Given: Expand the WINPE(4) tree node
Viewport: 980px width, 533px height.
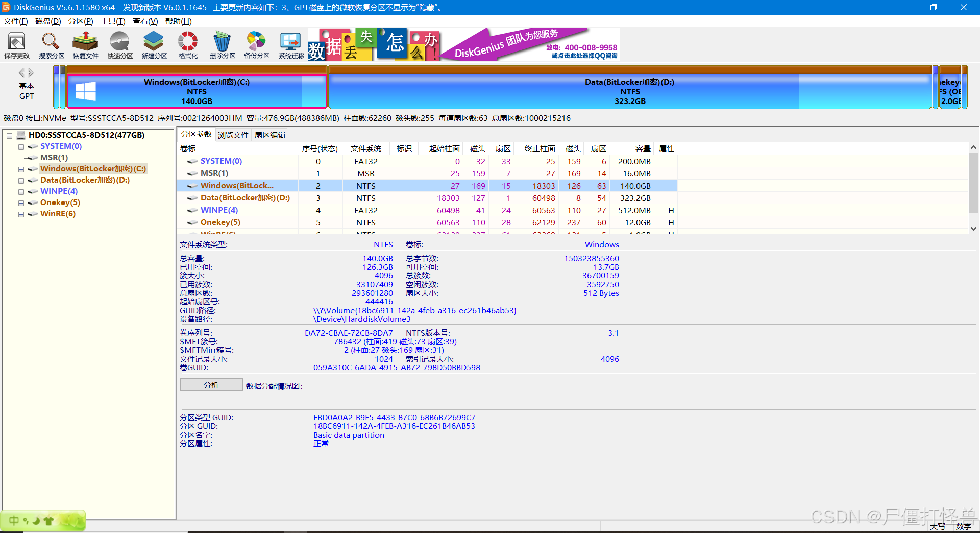Looking at the screenshot, I should (x=21, y=191).
